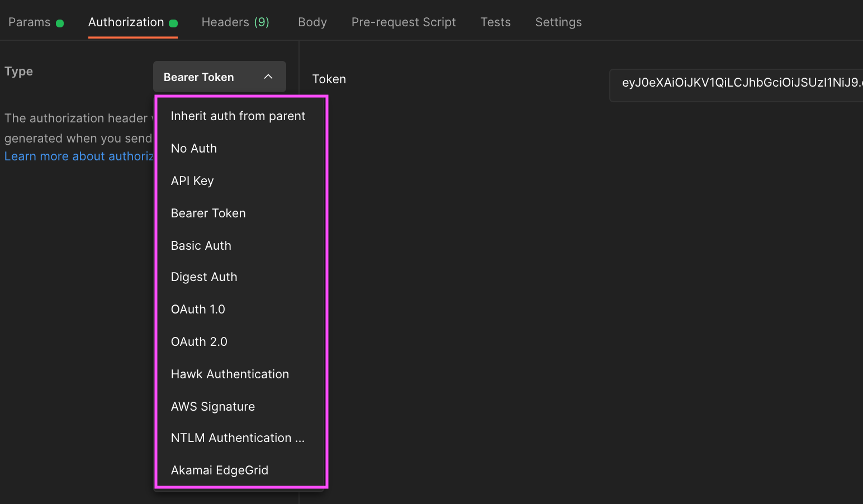Select "Inherit auth from parent" option
The height and width of the screenshot is (504, 863).
[x=238, y=116]
